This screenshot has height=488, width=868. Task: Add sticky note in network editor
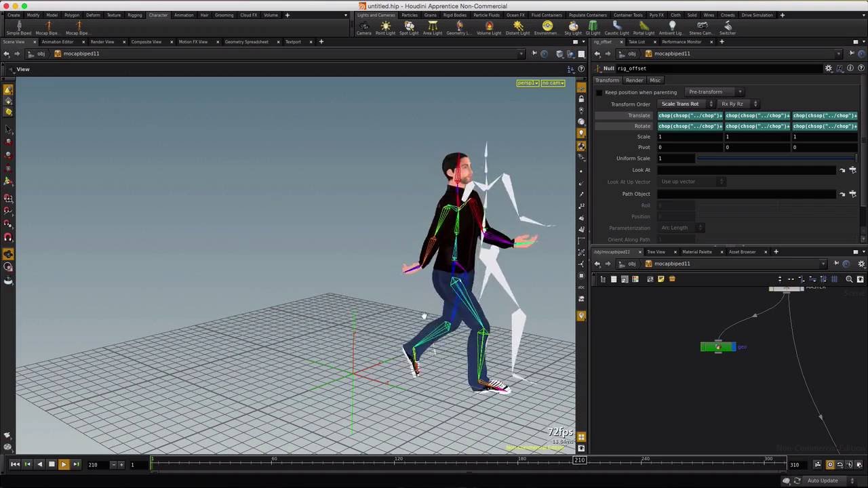pyautogui.click(x=661, y=279)
